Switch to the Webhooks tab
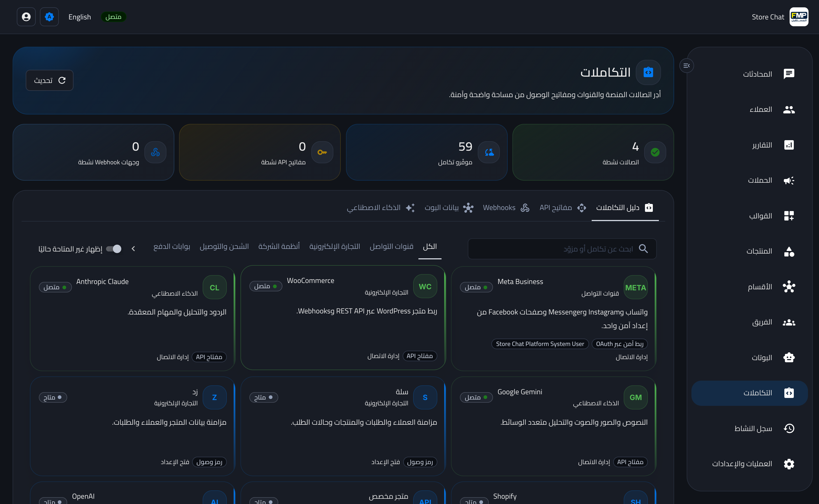The height and width of the screenshot is (504, 819). pos(506,208)
